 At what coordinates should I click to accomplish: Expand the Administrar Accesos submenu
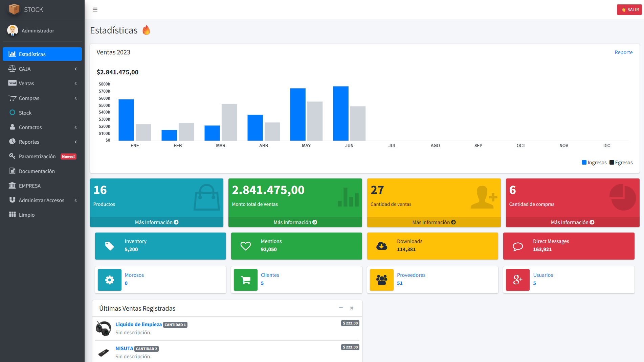point(42,200)
